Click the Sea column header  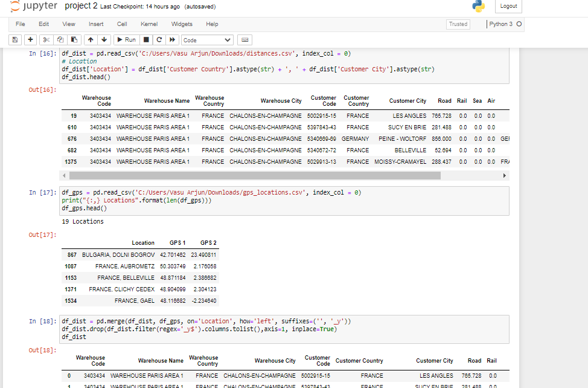477,101
